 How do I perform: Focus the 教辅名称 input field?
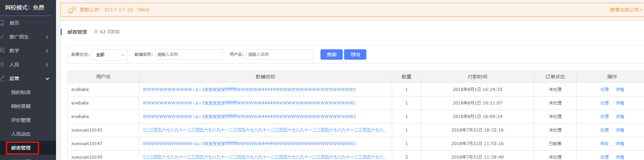pos(189,54)
